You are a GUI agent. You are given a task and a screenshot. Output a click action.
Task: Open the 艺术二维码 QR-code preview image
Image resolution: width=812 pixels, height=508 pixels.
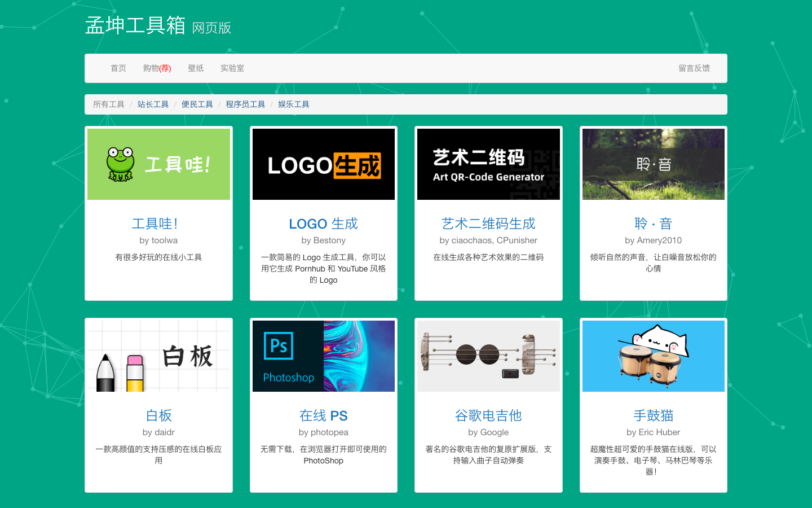[488, 164]
